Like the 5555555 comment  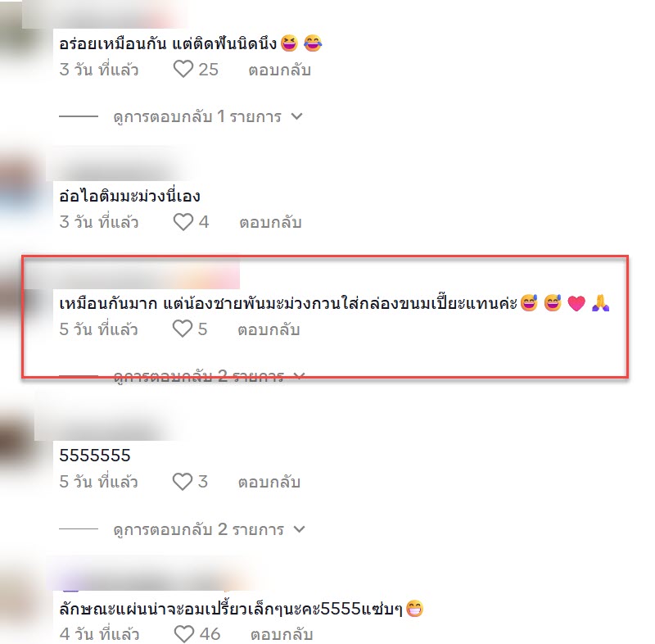(x=182, y=482)
